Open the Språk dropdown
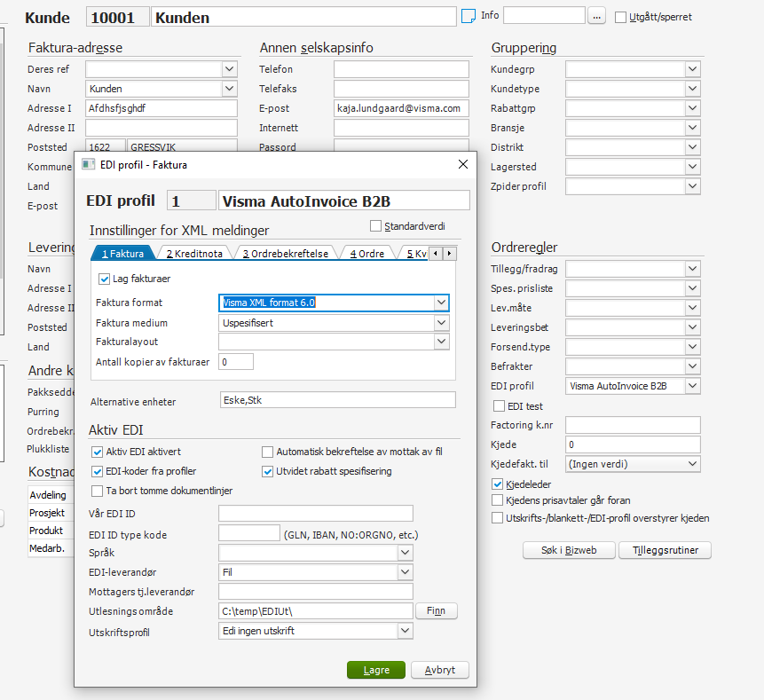Image resolution: width=764 pixels, height=700 pixels. point(405,553)
